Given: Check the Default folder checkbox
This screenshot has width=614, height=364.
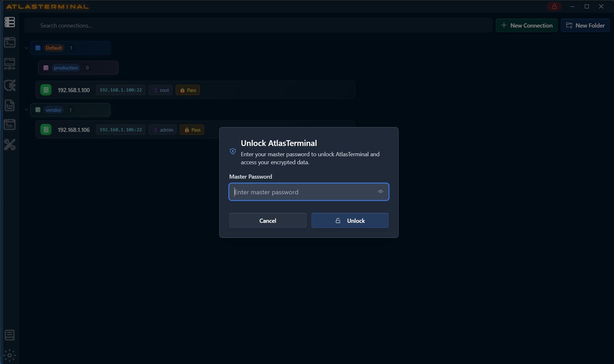Looking at the screenshot, I should point(37,47).
